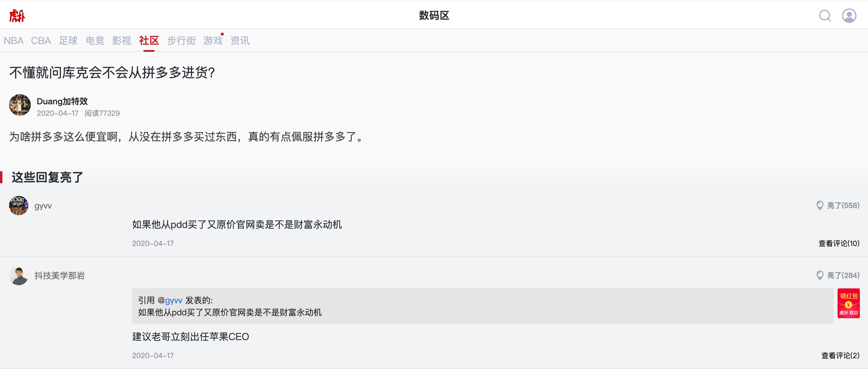
Task: Switch to the NBA tab
Action: point(14,41)
